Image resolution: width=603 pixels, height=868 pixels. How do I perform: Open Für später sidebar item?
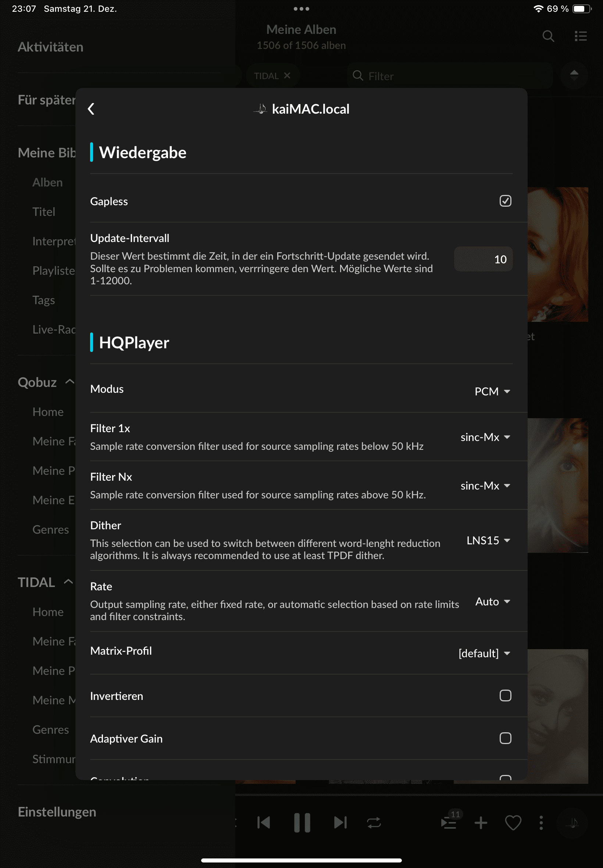(47, 100)
